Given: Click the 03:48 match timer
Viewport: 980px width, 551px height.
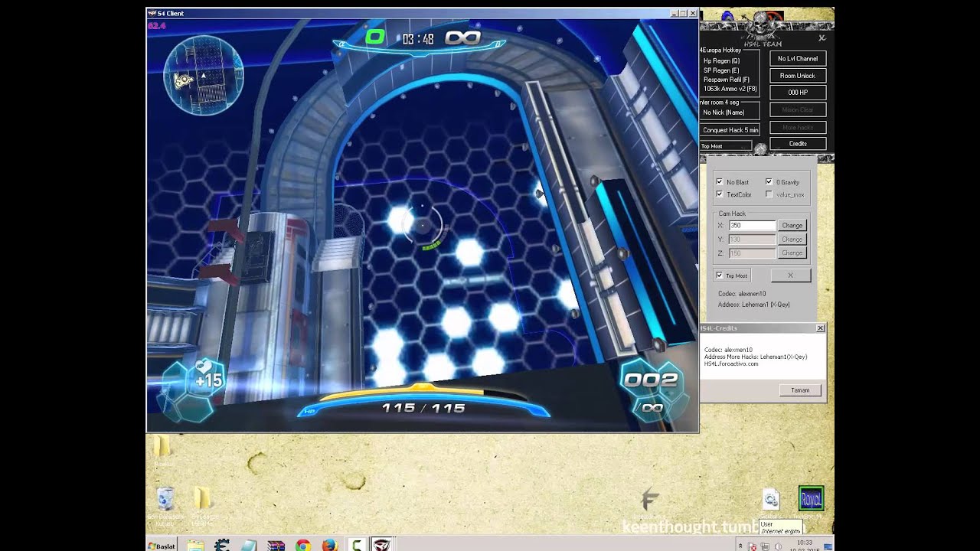Looking at the screenshot, I should (x=418, y=38).
